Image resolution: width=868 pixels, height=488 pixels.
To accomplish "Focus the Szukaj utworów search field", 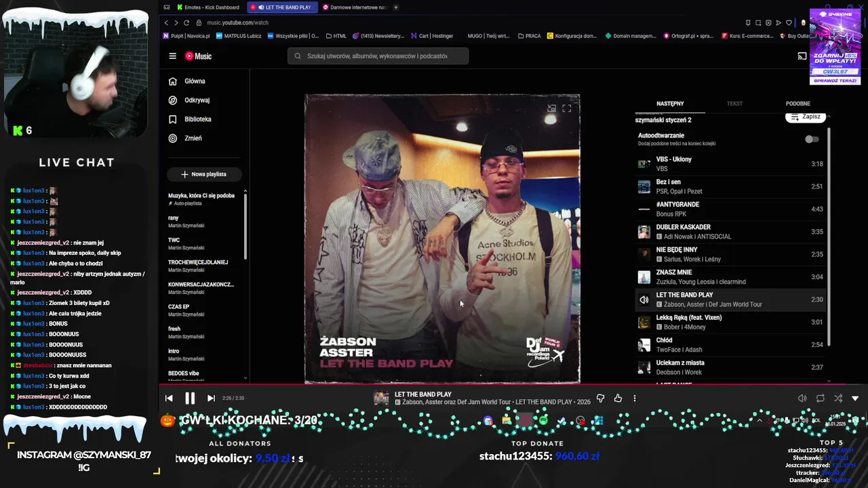I will (x=378, y=56).
